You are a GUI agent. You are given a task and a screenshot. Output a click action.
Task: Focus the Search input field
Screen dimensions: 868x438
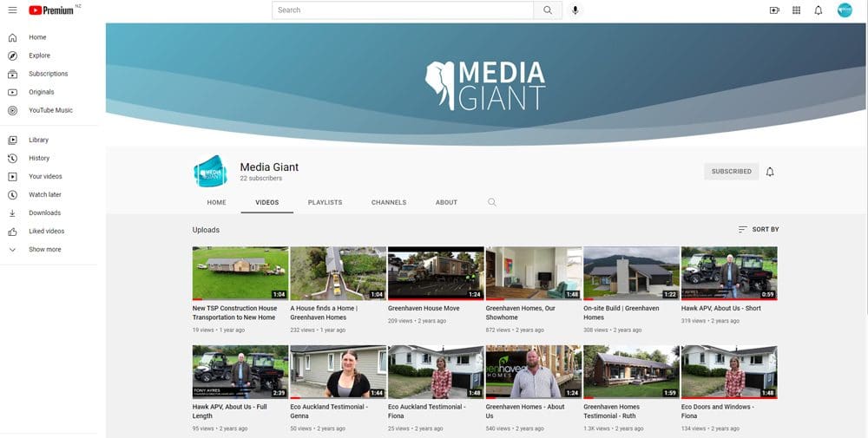pos(403,10)
